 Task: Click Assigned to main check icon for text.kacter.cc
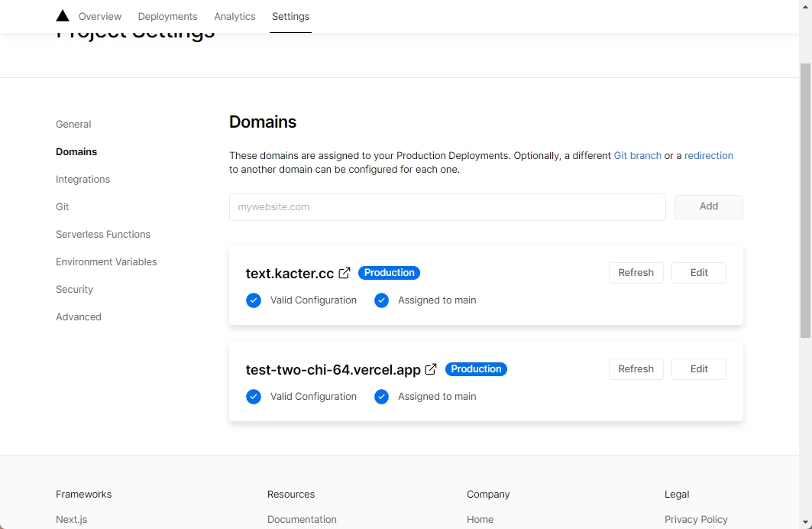382,300
